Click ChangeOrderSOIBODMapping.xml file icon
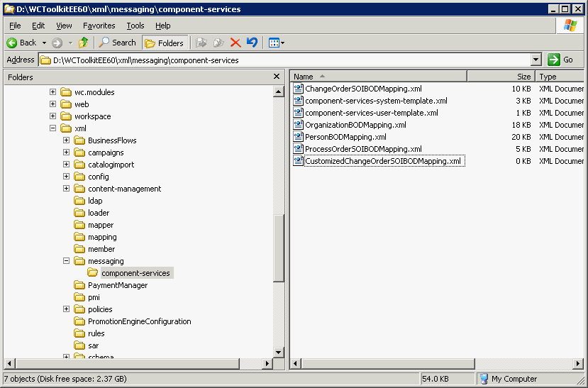Image resolution: width=588 pixels, height=388 pixels. [x=298, y=89]
